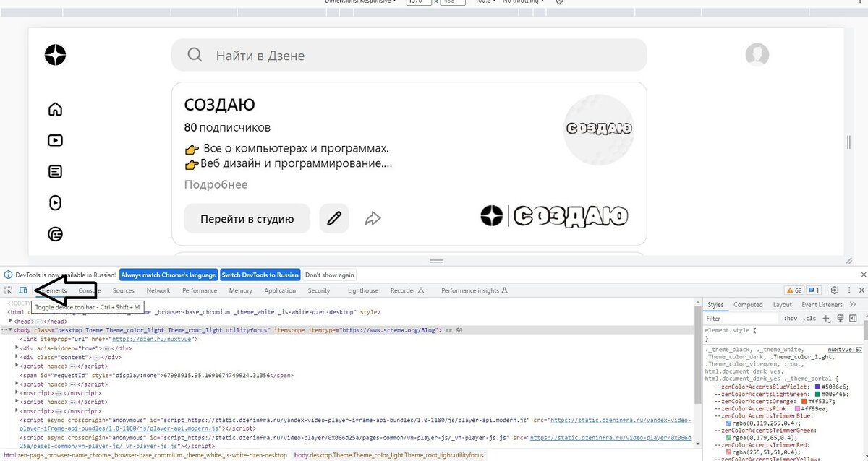
Task: Open the Subscriptions icon at sidebar bottom
Action: pos(55,234)
